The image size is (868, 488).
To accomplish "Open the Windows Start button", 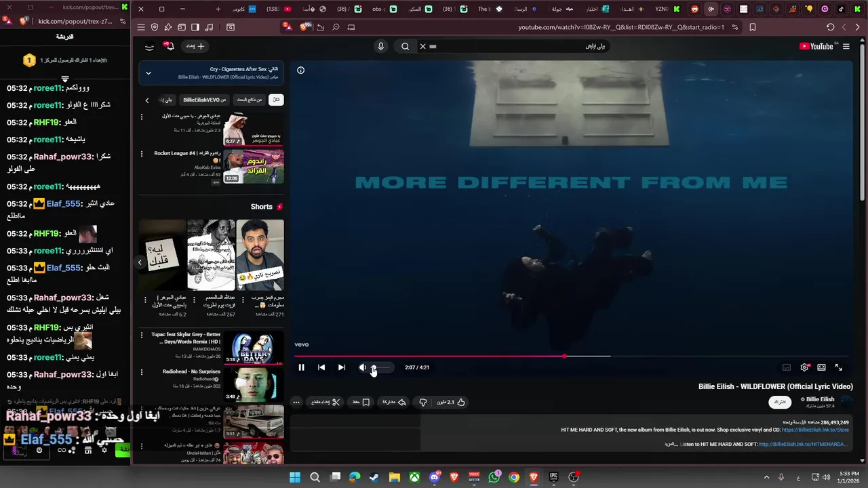I will (295, 477).
